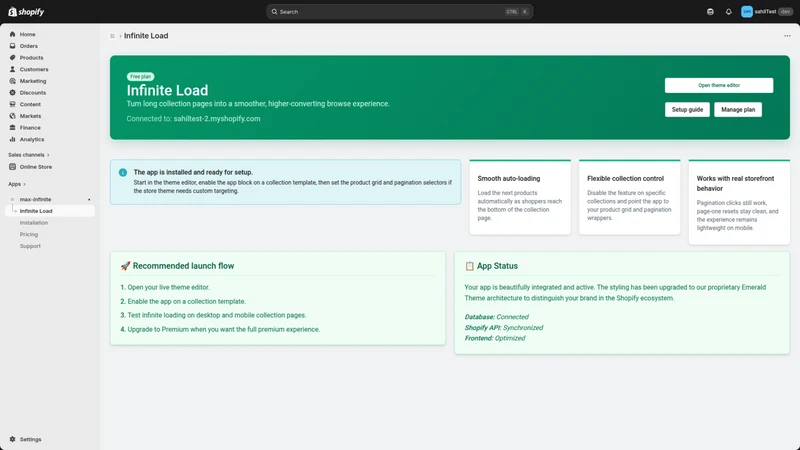Image resolution: width=800 pixels, height=450 pixels.
Task: Select Analytics in navigation
Action: [x=32, y=139]
